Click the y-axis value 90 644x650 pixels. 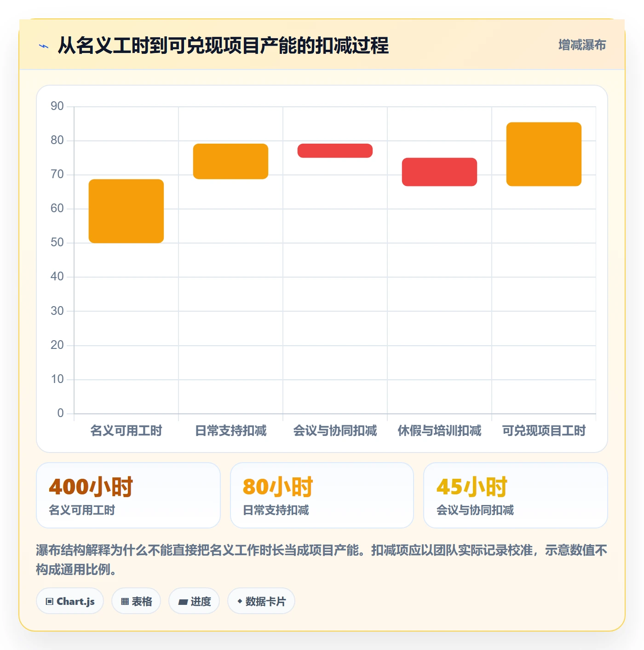click(x=57, y=106)
